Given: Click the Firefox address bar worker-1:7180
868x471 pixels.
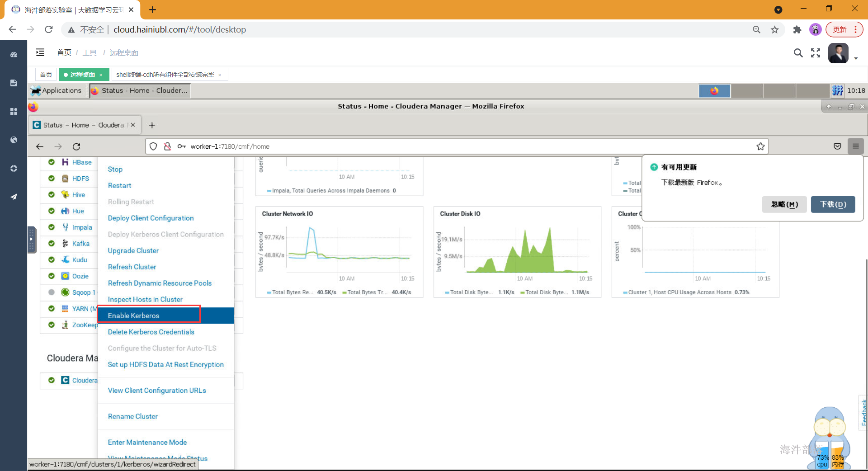Looking at the screenshot, I should click(x=457, y=146).
